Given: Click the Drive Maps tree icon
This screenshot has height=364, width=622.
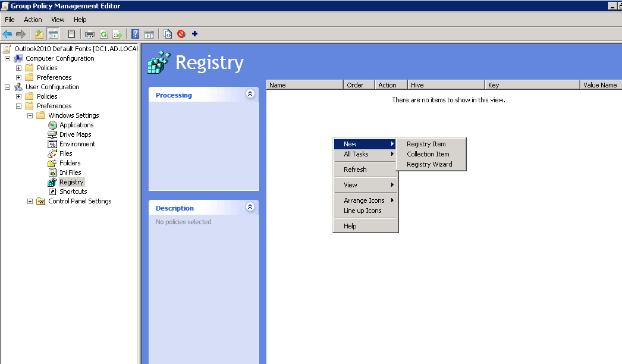Looking at the screenshot, I should pos(52,134).
